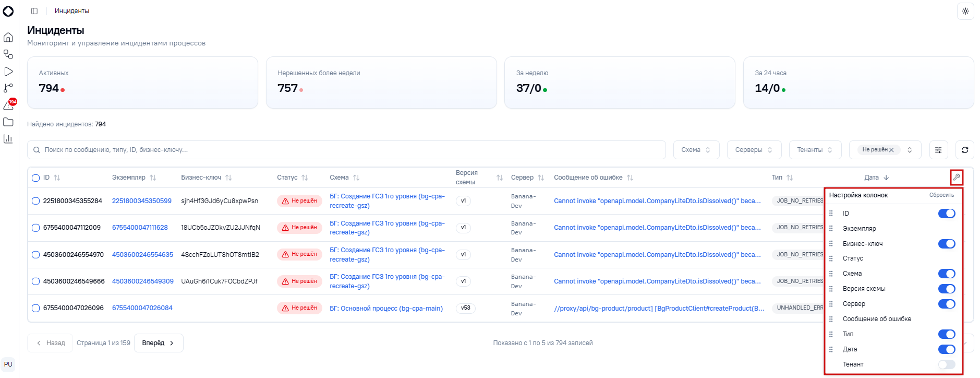The image size is (980, 378).
Task: Refresh the incidents list
Action: coord(965,150)
